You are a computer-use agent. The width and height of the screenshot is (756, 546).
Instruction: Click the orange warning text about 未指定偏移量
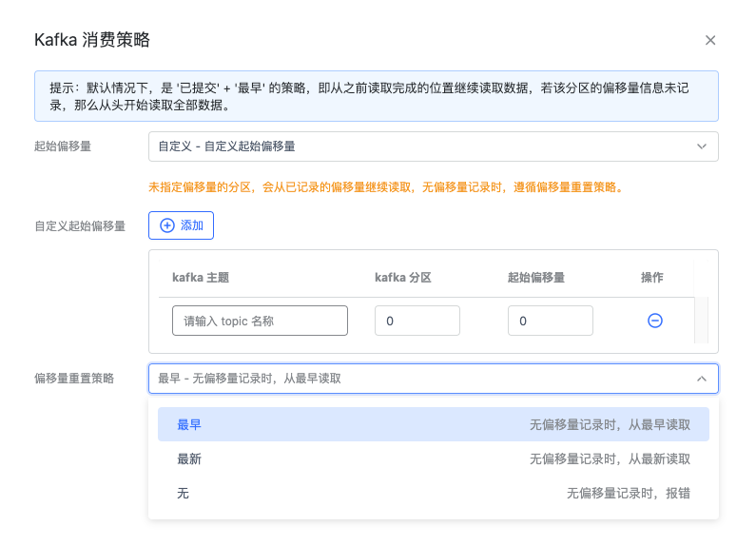pyautogui.click(x=387, y=187)
